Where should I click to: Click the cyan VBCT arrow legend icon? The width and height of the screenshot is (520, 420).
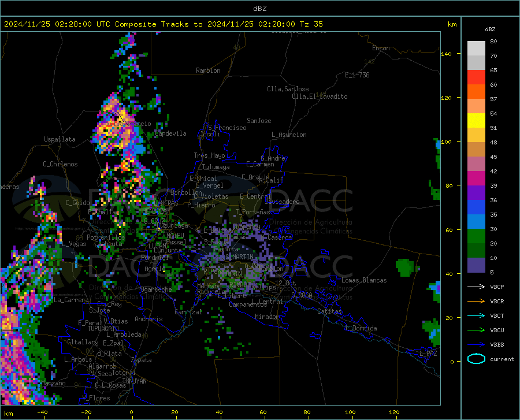(476, 315)
